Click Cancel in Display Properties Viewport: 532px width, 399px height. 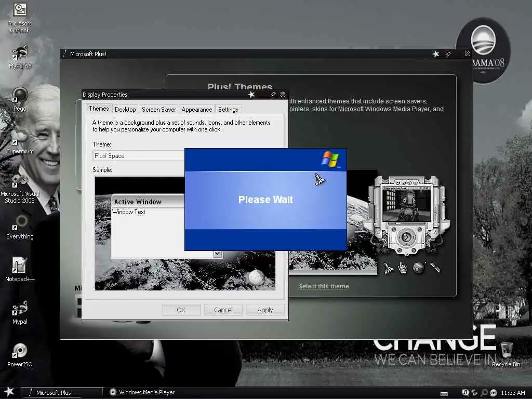223,310
